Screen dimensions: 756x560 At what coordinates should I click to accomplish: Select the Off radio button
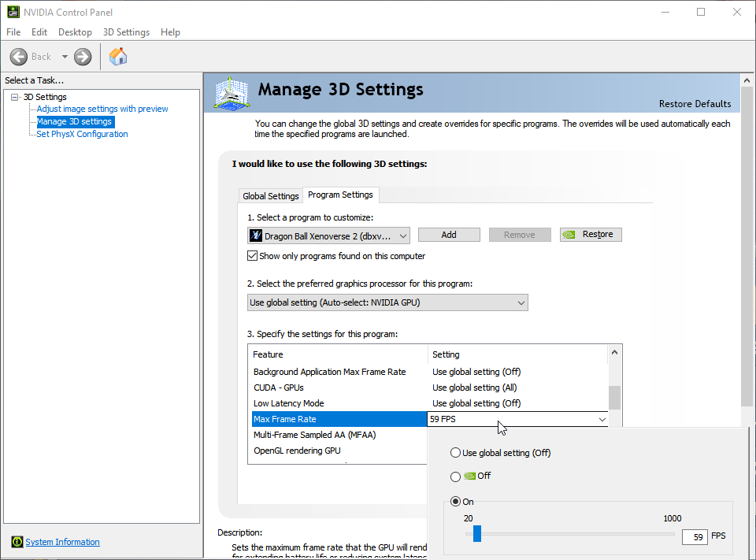point(455,477)
